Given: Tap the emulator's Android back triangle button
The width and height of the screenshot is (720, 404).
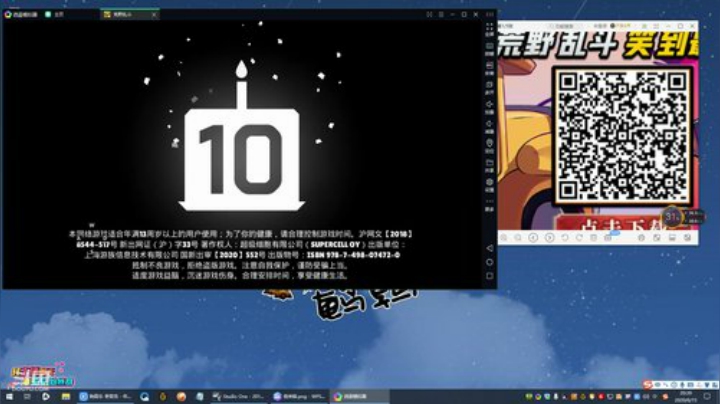Looking at the screenshot, I should point(489,248).
